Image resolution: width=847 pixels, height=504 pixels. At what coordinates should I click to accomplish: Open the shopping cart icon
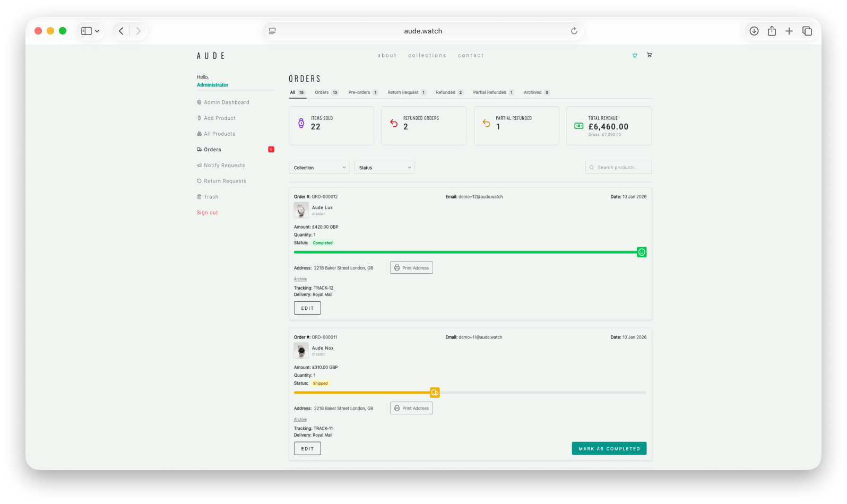pos(650,55)
